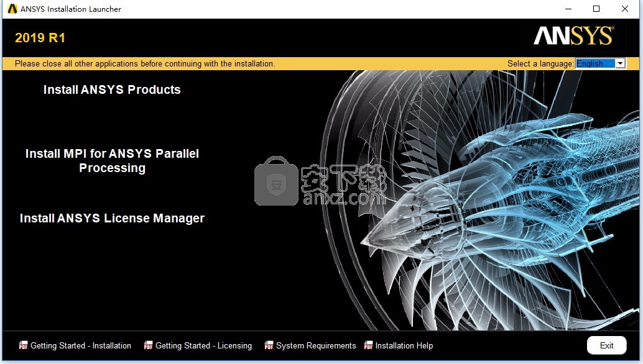Image resolution: width=643 pixels, height=364 pixels.
Task: Click the close applications notice text
Action: [x=145, y=63]
